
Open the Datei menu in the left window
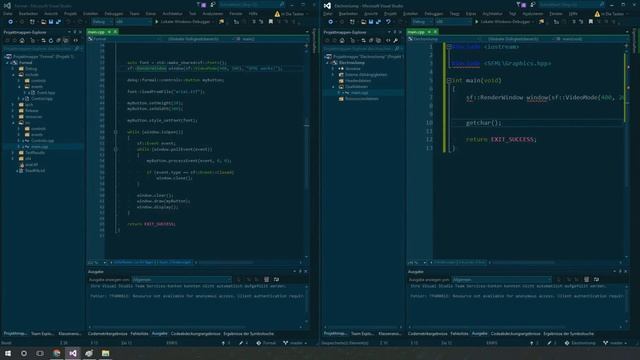pyautogui.click(x=7, y=13)
